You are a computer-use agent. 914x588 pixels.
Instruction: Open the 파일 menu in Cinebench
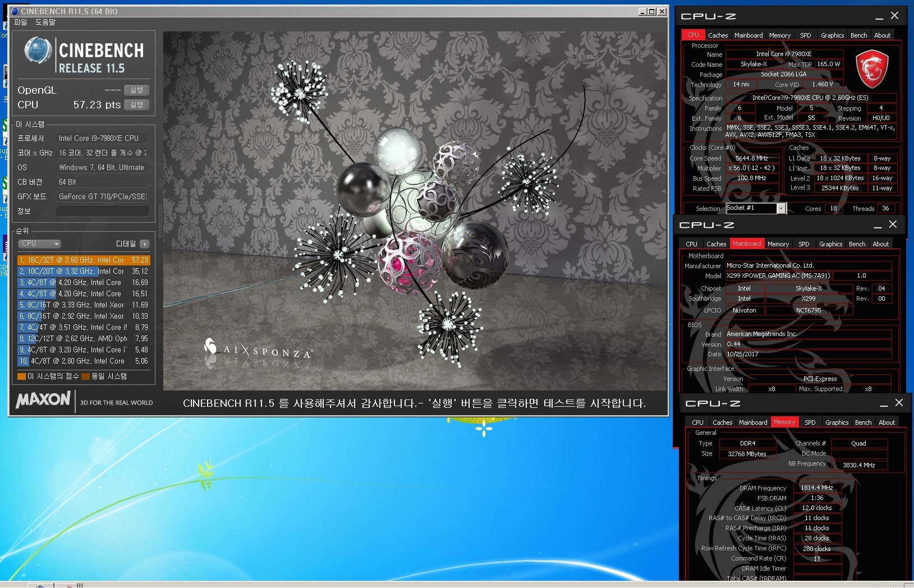21,22
